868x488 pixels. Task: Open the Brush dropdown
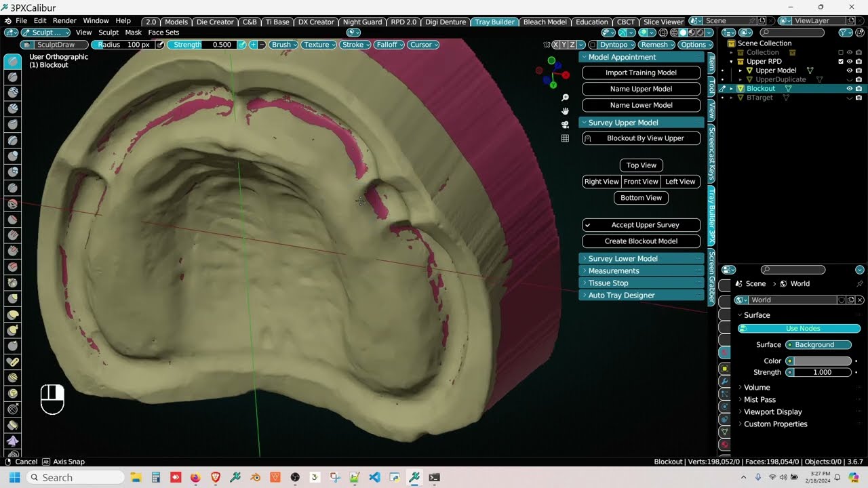(x=283, y=45)
